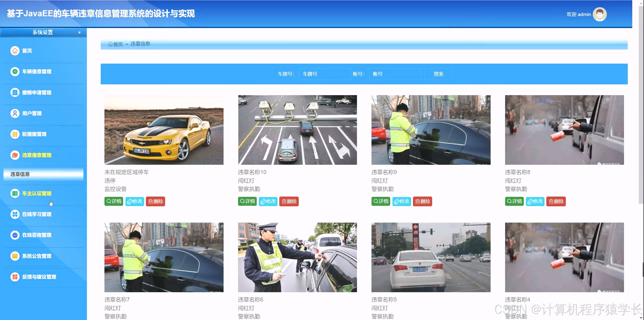
Task: Click the revocation application management icon
Action: pyautogui.click(x=15, y=92)
